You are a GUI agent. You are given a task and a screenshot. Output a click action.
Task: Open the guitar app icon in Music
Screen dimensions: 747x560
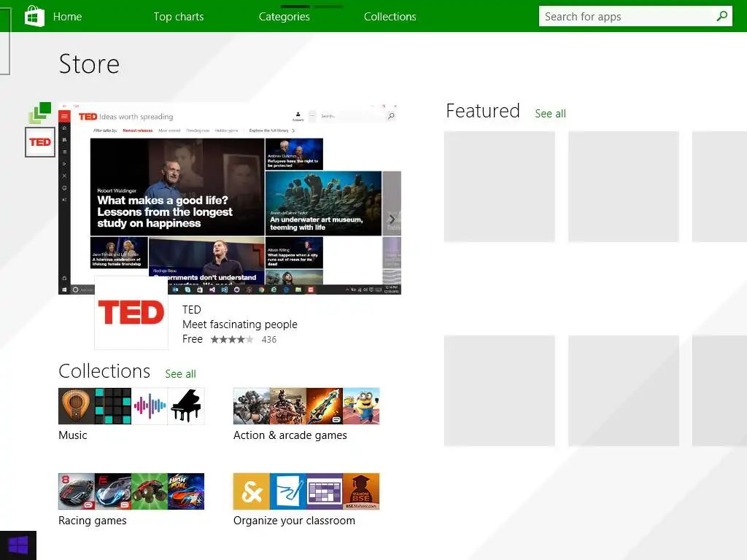coord(76,406)
